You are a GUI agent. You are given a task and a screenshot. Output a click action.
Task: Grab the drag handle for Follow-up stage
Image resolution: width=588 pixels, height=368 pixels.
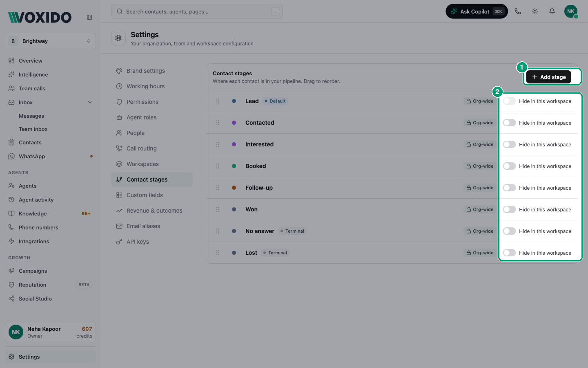pos(218,188)
